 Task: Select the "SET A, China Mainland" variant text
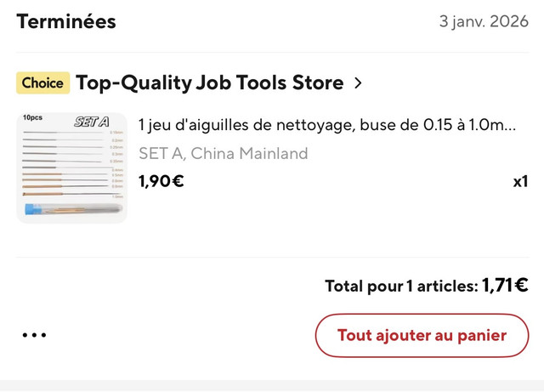[x=224, y=153]
